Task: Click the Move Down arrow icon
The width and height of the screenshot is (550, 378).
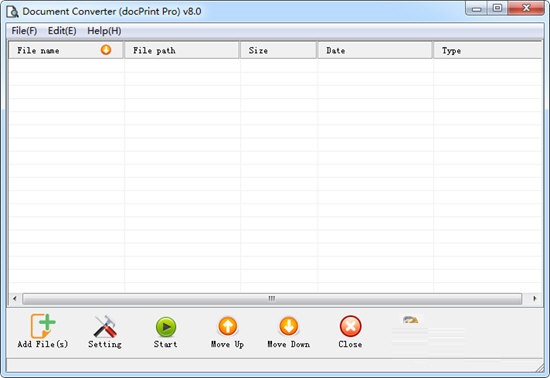Action: point(289,326)
